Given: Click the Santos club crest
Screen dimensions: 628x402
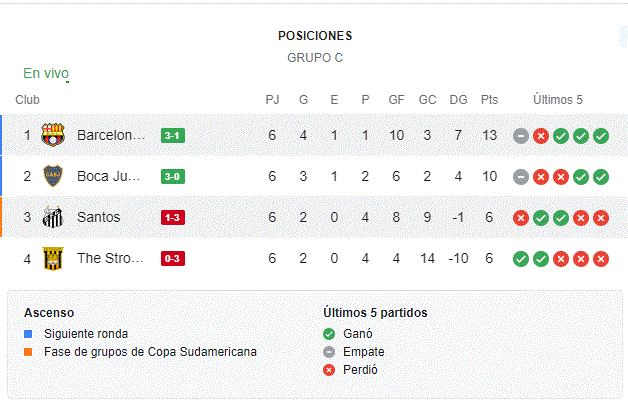Looking at the screenshot, I should tap(53, 217).
